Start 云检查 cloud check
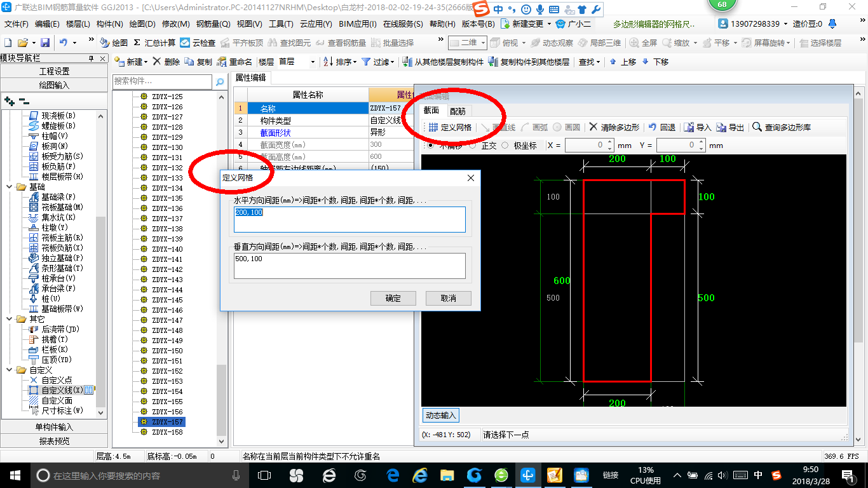 [198, 43]
